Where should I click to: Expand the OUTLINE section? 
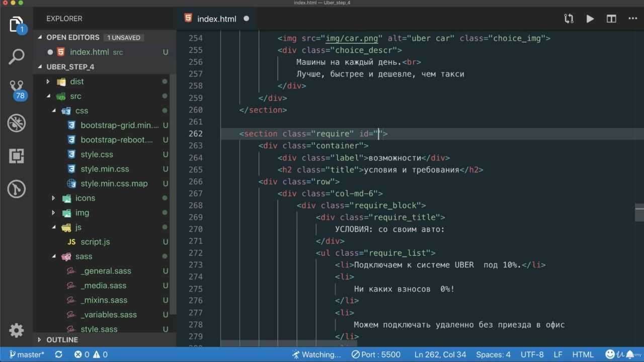[62, 340]
